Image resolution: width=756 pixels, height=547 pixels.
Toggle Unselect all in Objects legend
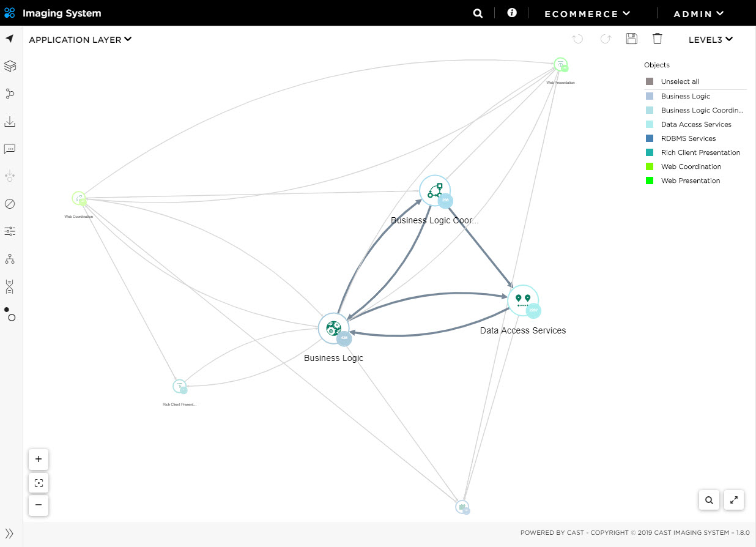(680, 81)
